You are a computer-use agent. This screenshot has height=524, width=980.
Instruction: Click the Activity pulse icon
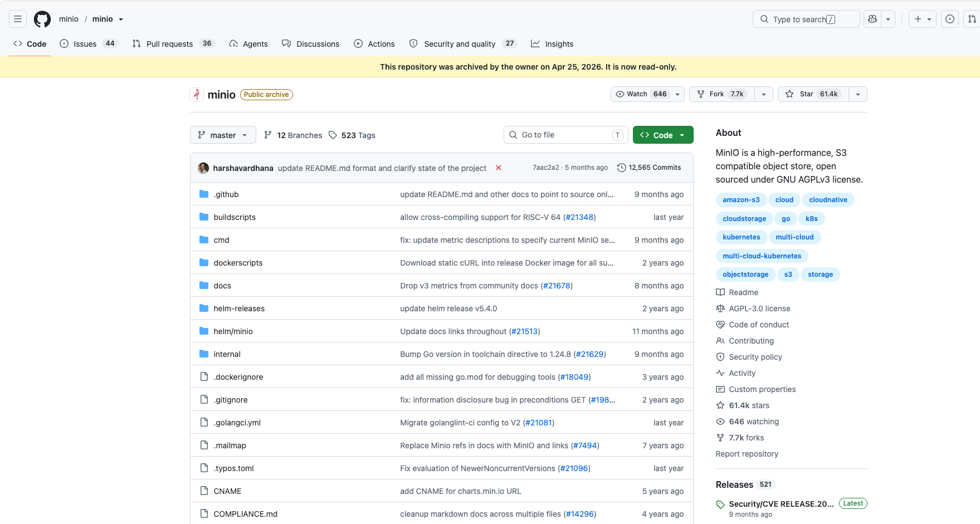point(720,373)
